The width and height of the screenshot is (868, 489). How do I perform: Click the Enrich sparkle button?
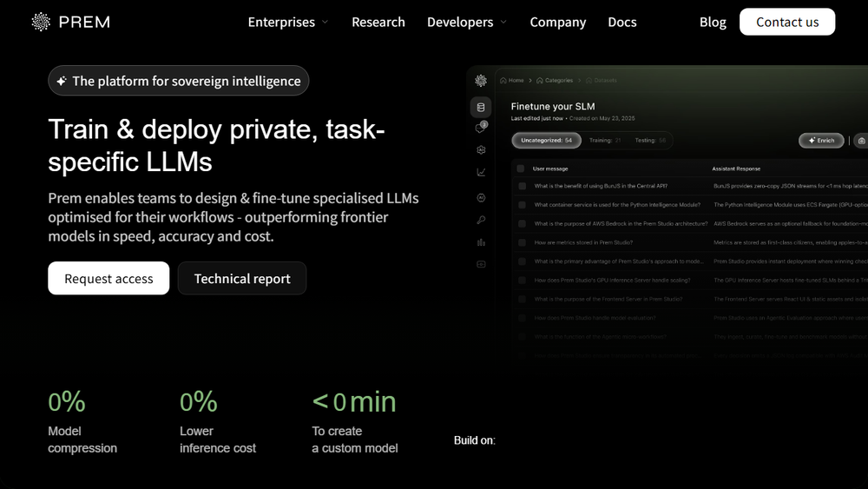[821, 141]
